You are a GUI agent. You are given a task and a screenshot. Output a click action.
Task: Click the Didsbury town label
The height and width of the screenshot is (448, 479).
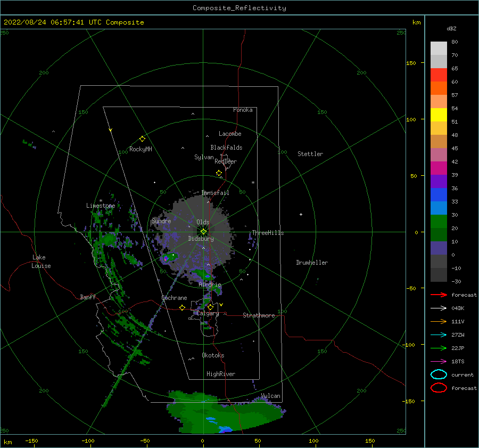[201, 239]
